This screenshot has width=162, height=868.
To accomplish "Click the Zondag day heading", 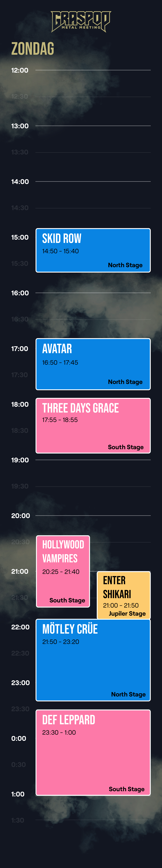I will [x=33, y=49].
